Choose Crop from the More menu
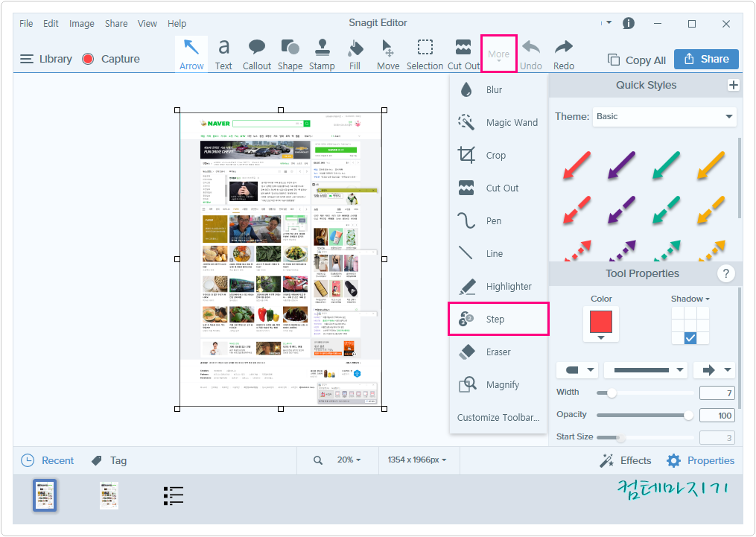Screen dimensions: 756x537 click(498, 155)
